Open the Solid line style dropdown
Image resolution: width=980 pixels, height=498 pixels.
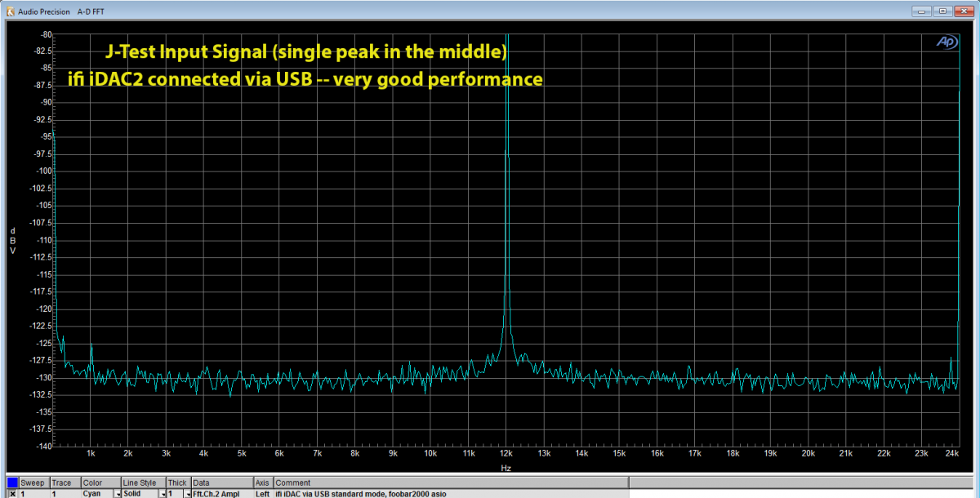click(x=162, y=494)
